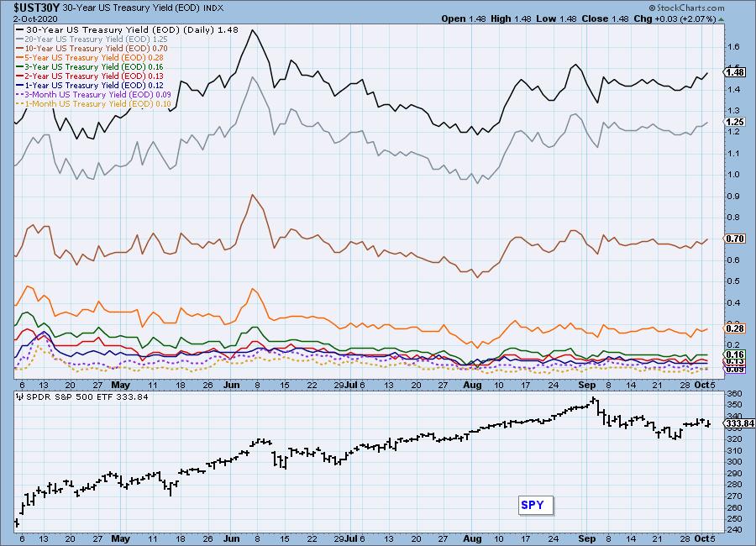
Task: Click the 300 label on the SPY price axis
Action: 734,462
